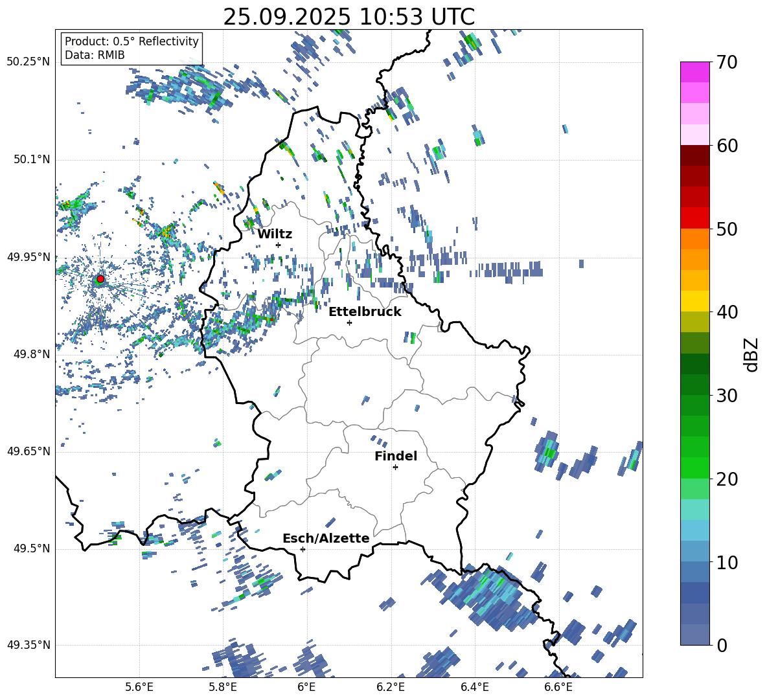The height and width of the screenshot is (700, 767).
Task: Click the 6°E longitude label
Action: pyautogui.click(x=306, y=687)
